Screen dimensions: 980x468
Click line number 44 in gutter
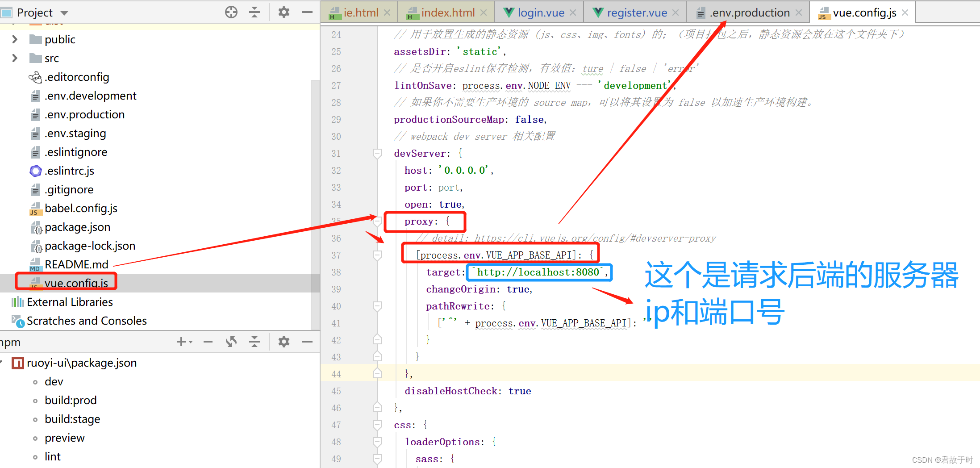coord(336,374)
